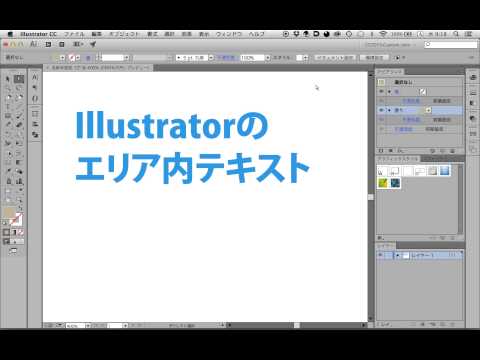
Task: Open brush definition dropdown (5 pt. 丸筆)
Action: pos(211,58)
